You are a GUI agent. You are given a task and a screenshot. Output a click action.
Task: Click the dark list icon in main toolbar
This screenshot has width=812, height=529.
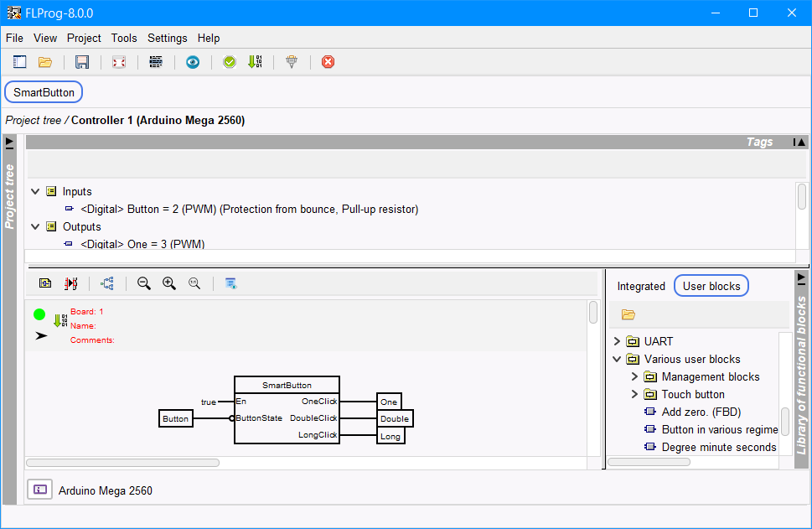(x=156, y=62)
